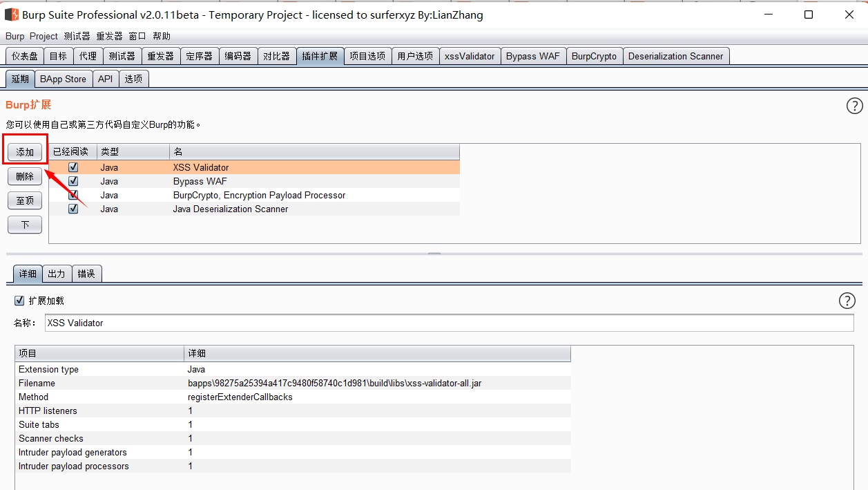Switch to the 重发器 main tab
The height and width of the screenshot is (490, 868).
tap(161, 56)
